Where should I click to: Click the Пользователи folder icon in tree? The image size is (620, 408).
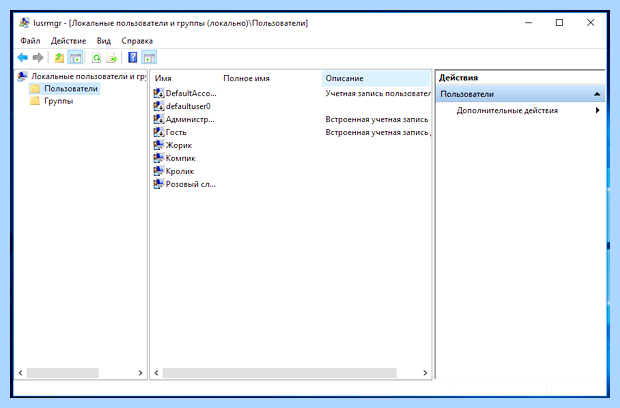[x=35, y=88]
